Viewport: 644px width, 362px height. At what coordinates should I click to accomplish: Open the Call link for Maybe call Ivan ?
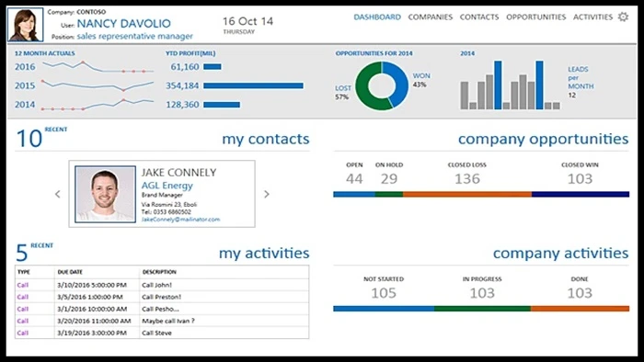[x=23, y=321]
